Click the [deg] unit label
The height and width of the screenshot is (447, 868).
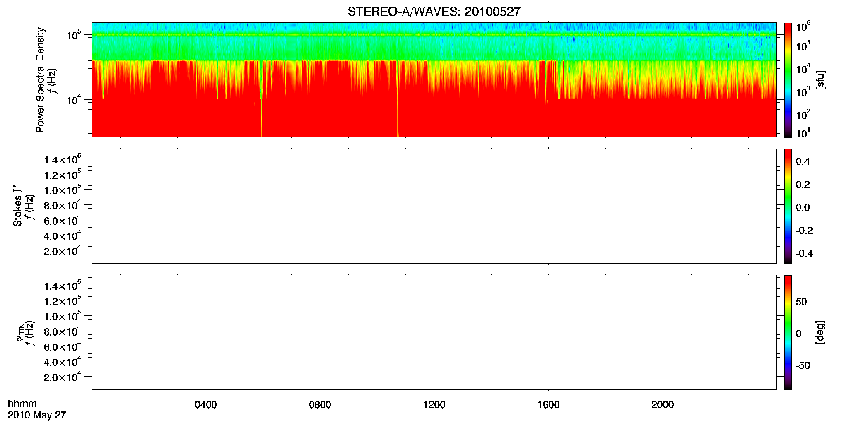(820, 332)
